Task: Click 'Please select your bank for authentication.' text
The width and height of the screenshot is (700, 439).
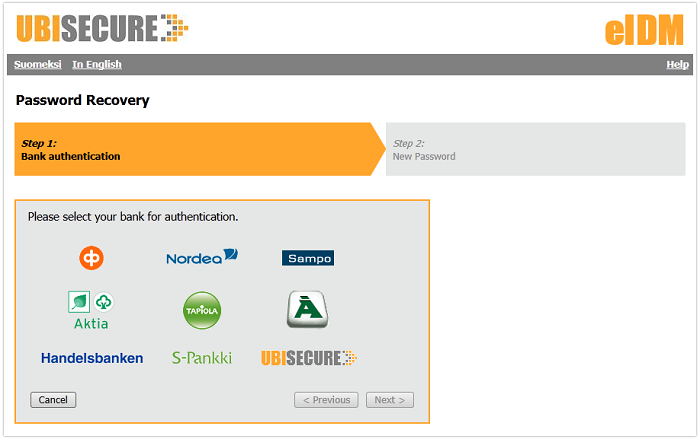Action: [x=133, y=217]
